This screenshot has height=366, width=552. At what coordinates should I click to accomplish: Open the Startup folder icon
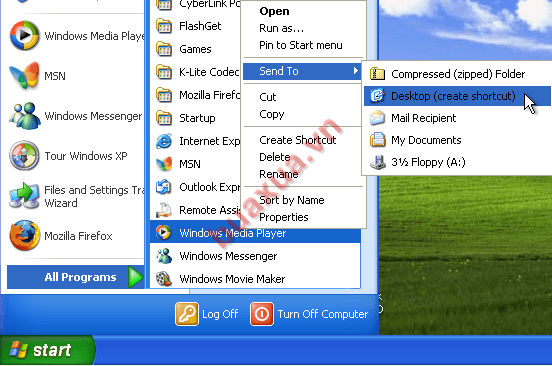pyautogui.click(x=164, y=118)
